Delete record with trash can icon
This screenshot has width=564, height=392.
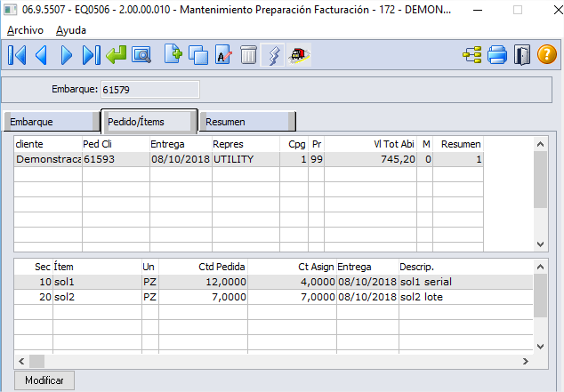[248, 54]
